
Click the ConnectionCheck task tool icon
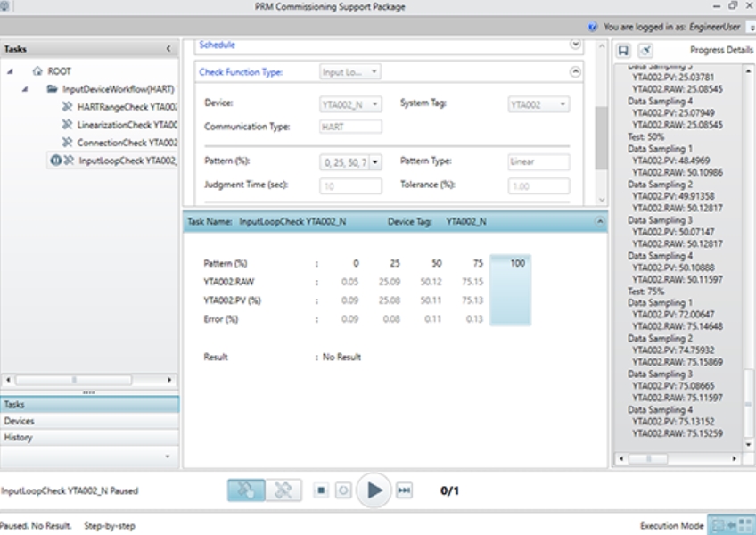[67, 143]
